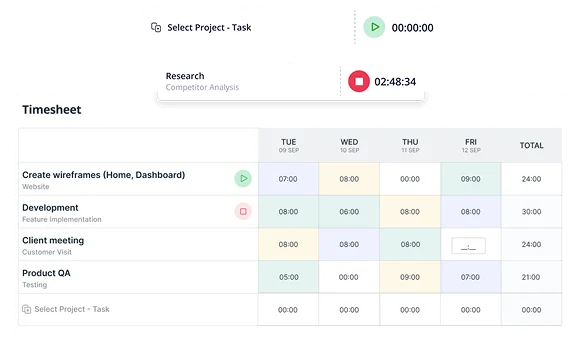Image resolution: width=583 pixels, height=363 pixels.
Task: Edit Friday 00:00 in the empty bottom row
Action: (471, 310)
